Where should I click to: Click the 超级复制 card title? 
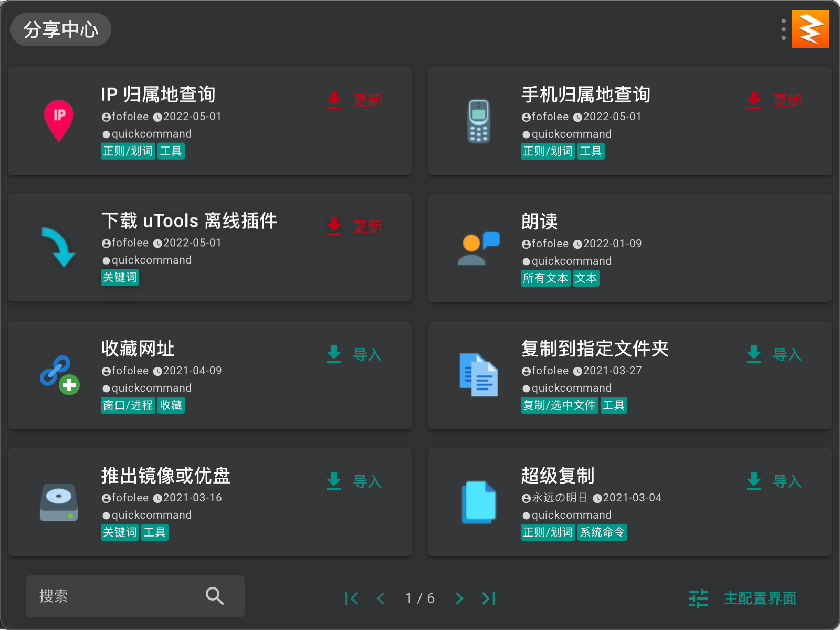click(558, 476)
